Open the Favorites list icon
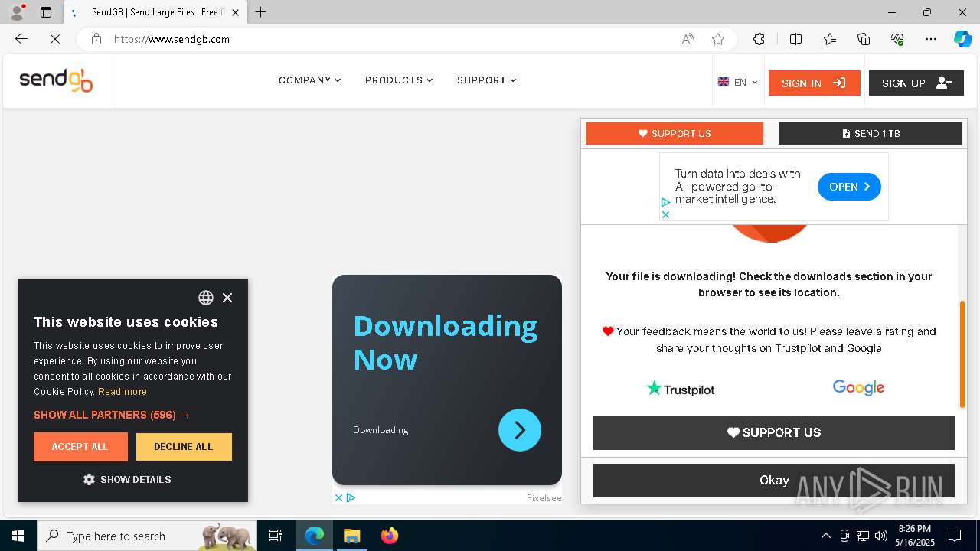This screenshot has height=551, width=980. 830,39
